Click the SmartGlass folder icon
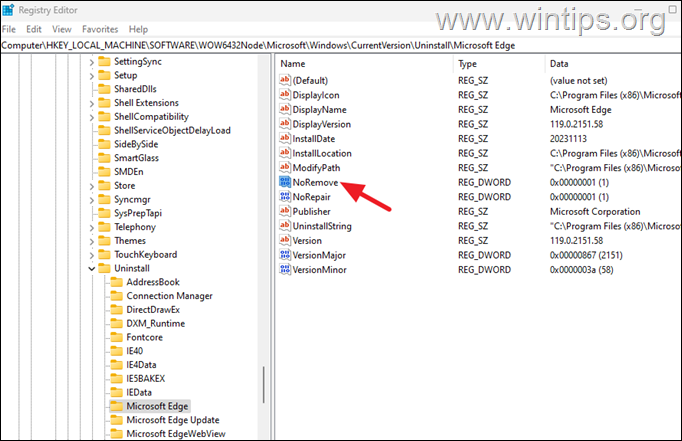682x441 pixels. [104, 158]
